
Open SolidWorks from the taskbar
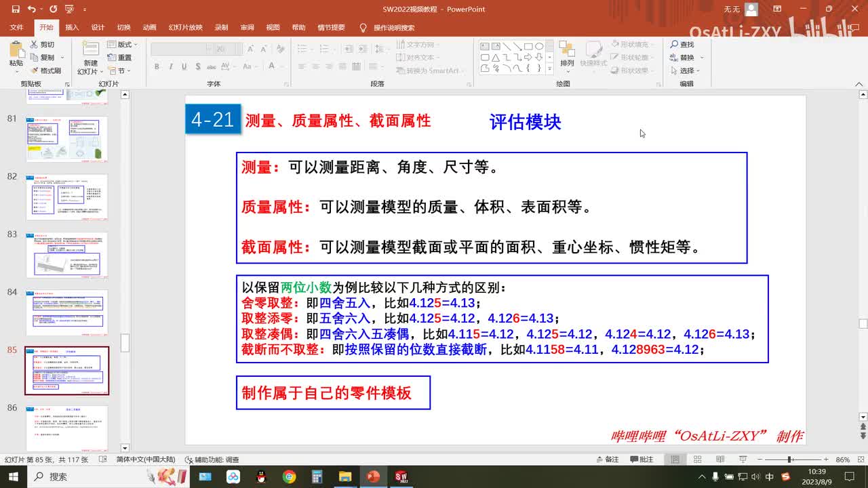[x=401, y=476]
